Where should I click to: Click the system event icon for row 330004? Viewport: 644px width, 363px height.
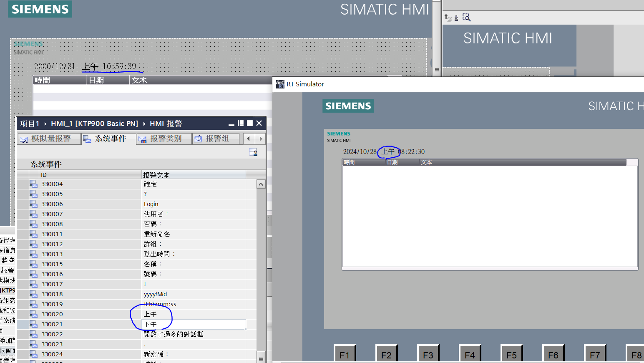[x=33, y=184]
